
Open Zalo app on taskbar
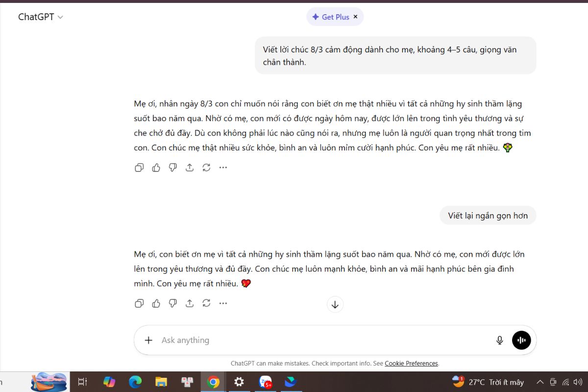point(266,382)
